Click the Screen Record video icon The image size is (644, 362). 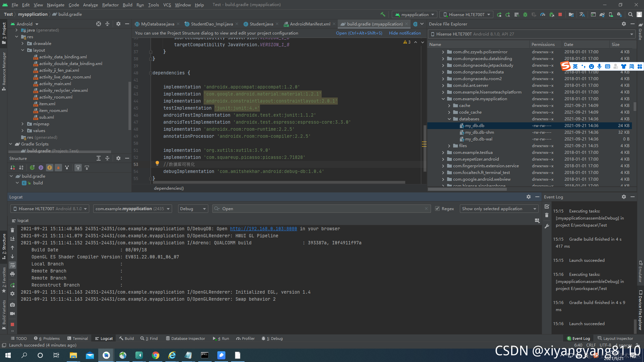(x=12, y=313)
